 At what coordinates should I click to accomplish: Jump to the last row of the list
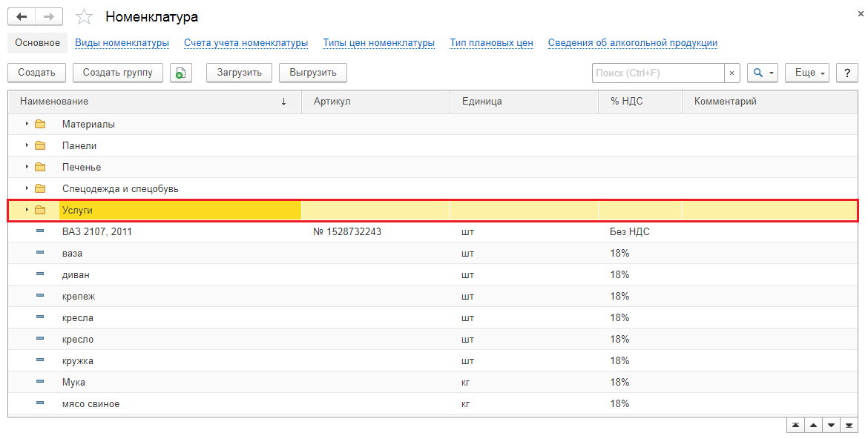849,425
